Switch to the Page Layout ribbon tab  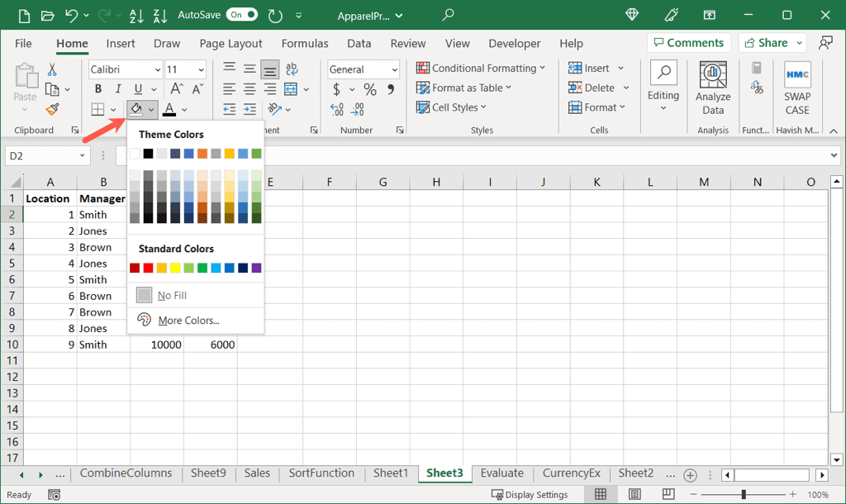(231, 43)
